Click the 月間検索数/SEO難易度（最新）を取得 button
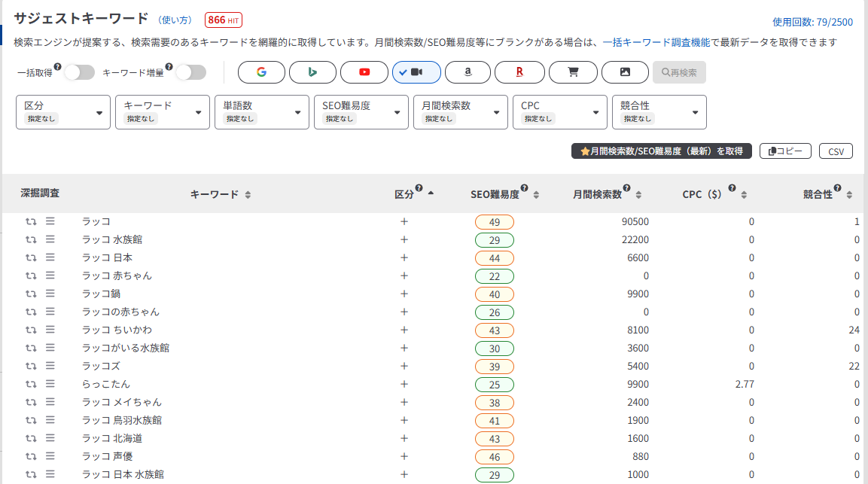 pyautogui.click(x=662, y=151)
